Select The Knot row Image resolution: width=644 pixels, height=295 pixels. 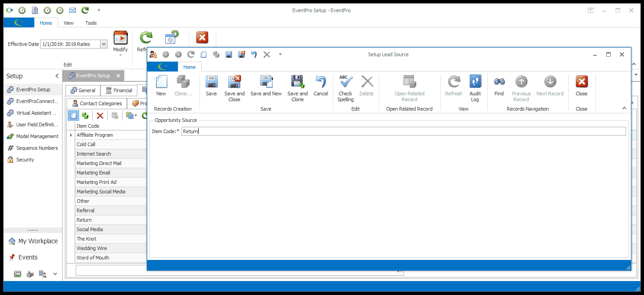point(111,239)
